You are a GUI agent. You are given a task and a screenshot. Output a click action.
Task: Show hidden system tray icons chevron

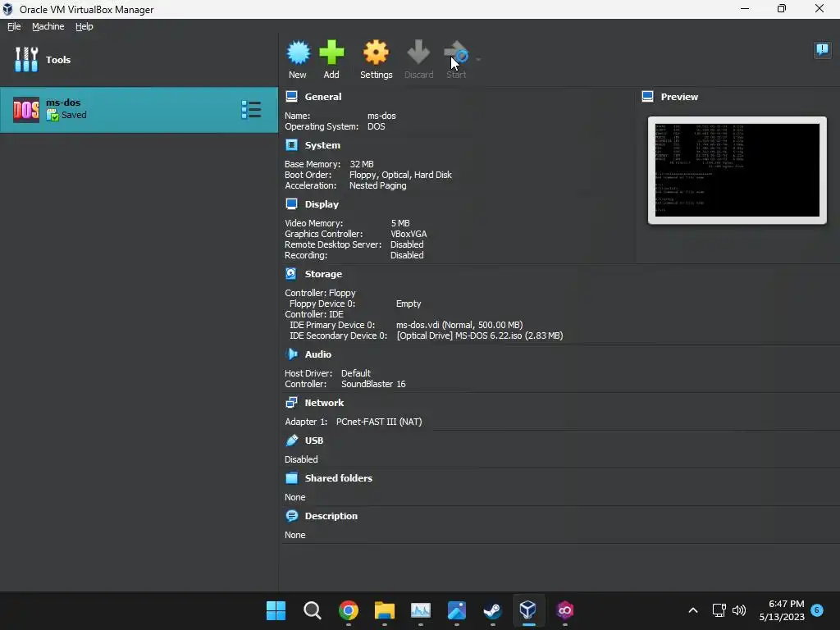pos(692,610)
